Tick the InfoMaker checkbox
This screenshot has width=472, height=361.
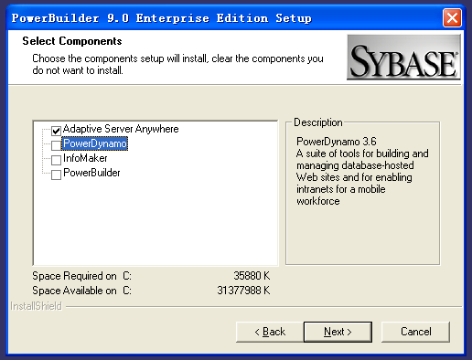56,160
